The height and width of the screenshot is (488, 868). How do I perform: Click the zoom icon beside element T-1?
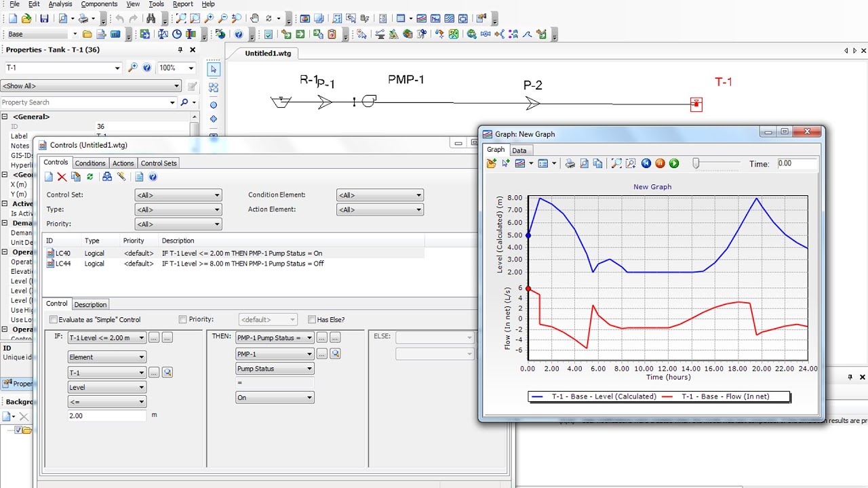[x=167, y=372]
